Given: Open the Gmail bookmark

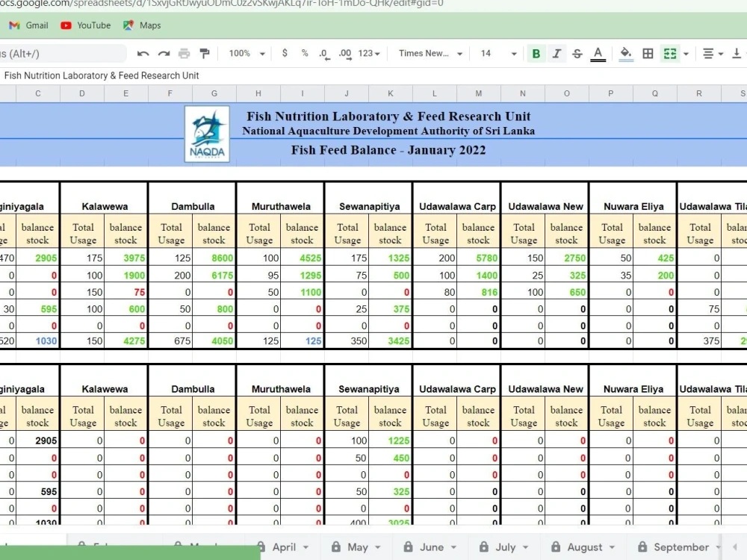Looking at the screenshot, I should pyautogui.click(x=28, y=25).
